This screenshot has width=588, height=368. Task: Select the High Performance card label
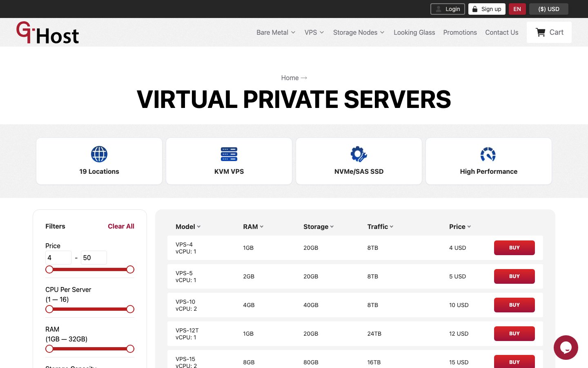489,171
